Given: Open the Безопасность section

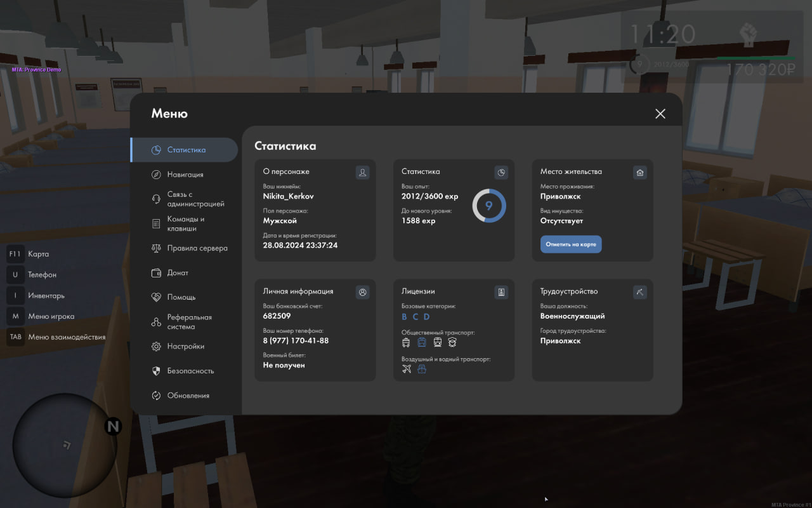Looking at the screenshot, I should (190, 371).
